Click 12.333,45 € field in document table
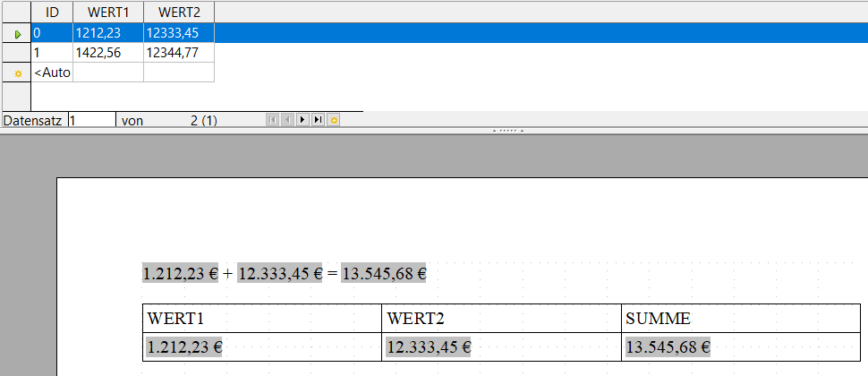 click(x=429, y=347)
